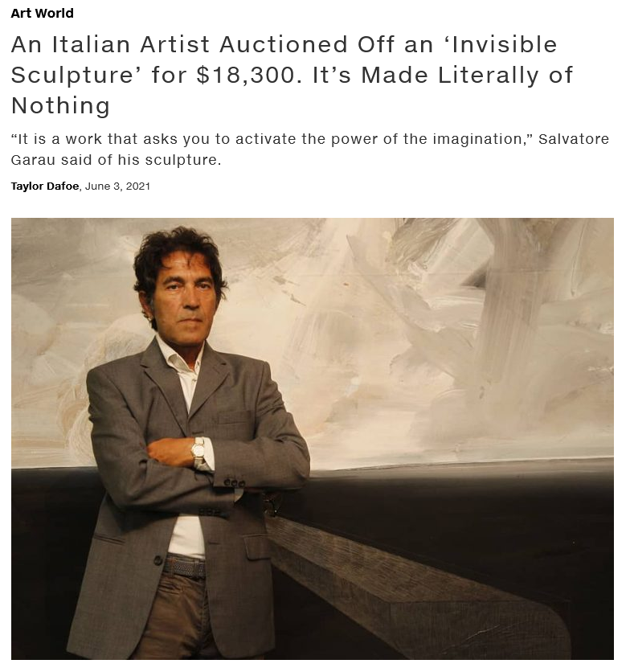Click the Salvatore Garau name in subheading

(574, 139)
